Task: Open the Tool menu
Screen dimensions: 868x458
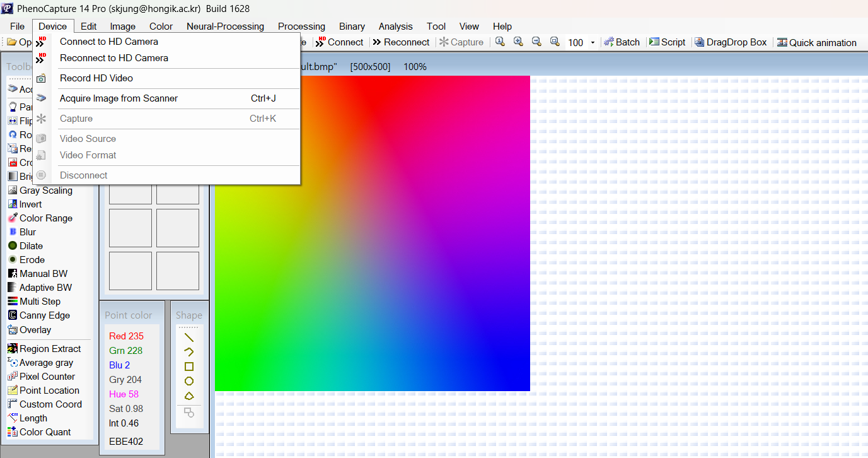Action: point(436,26)
